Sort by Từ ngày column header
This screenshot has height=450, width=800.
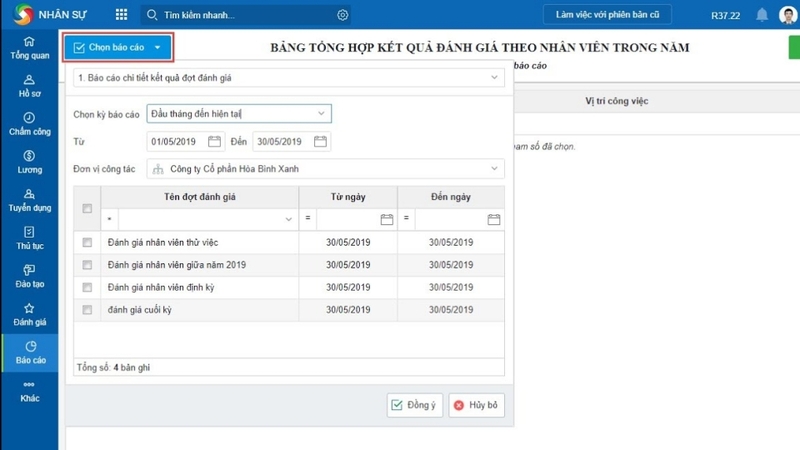coord(348,197)
